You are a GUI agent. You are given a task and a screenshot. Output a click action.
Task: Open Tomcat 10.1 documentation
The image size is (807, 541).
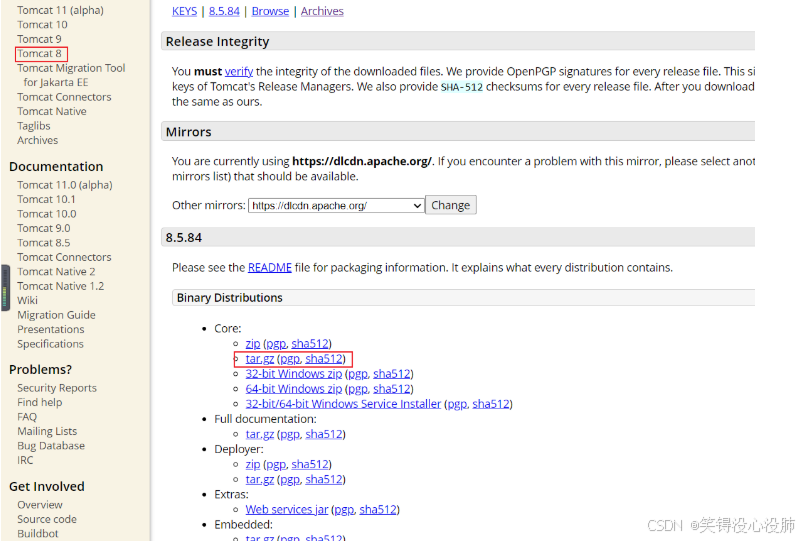point(46,199)
